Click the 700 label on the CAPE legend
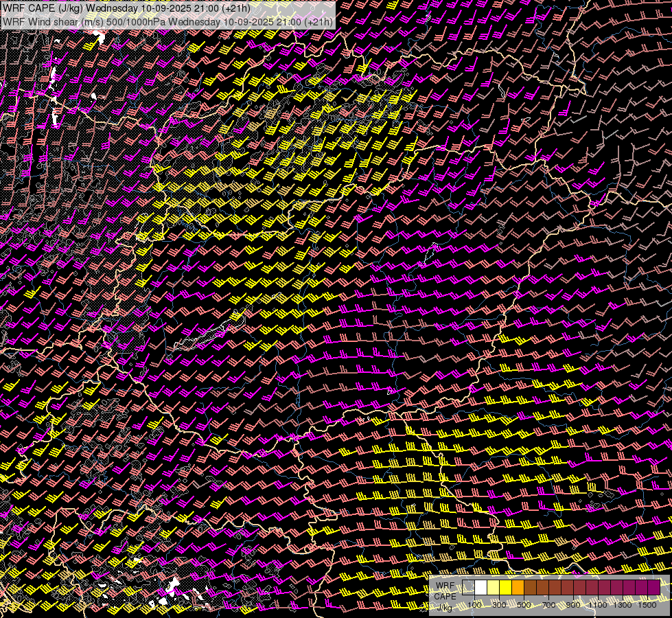This screenshot has height=618, width=672. pyautogui.click(x=548, y=605)
